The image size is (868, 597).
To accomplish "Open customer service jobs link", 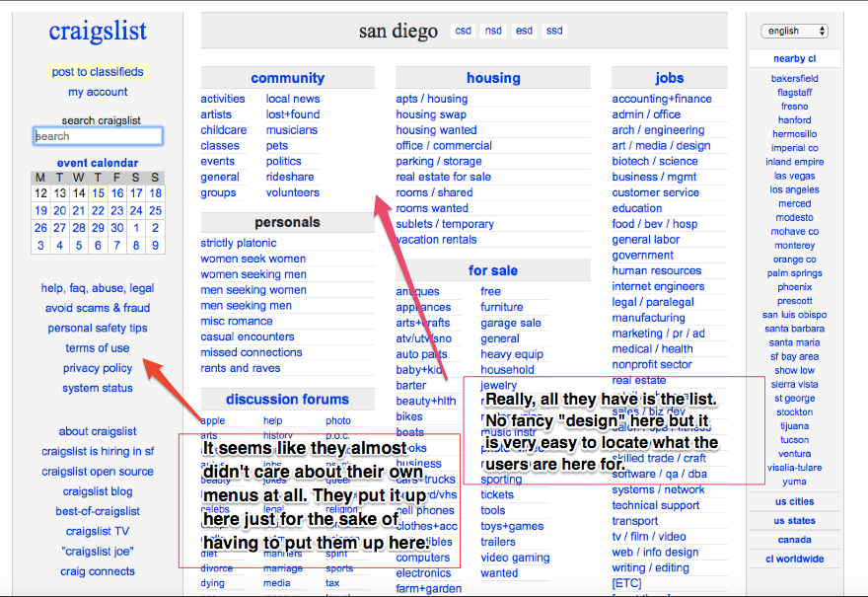I will (x=655, y=192).
